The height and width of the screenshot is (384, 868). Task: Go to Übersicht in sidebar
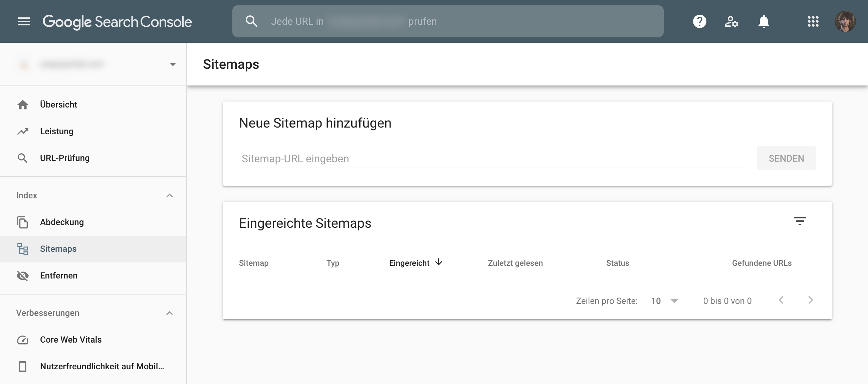58,105
